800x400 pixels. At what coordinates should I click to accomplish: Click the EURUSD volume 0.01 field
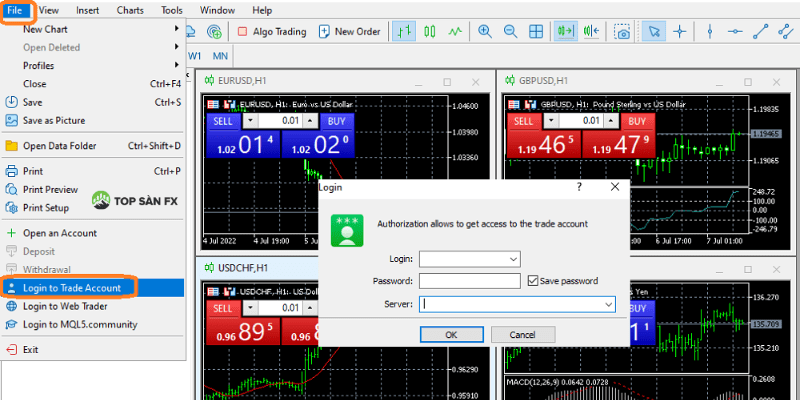tap(281, 121)
